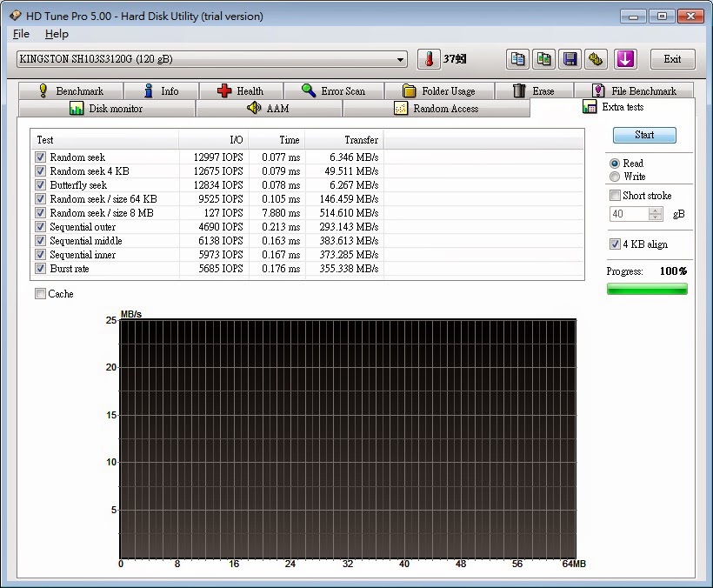
Task: Go to the Health tab
Action: [x=241, y=91]
